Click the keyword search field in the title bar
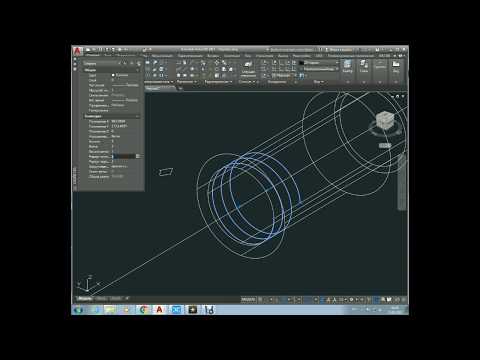Screen dimensions: 480x360 click(291, 50)
